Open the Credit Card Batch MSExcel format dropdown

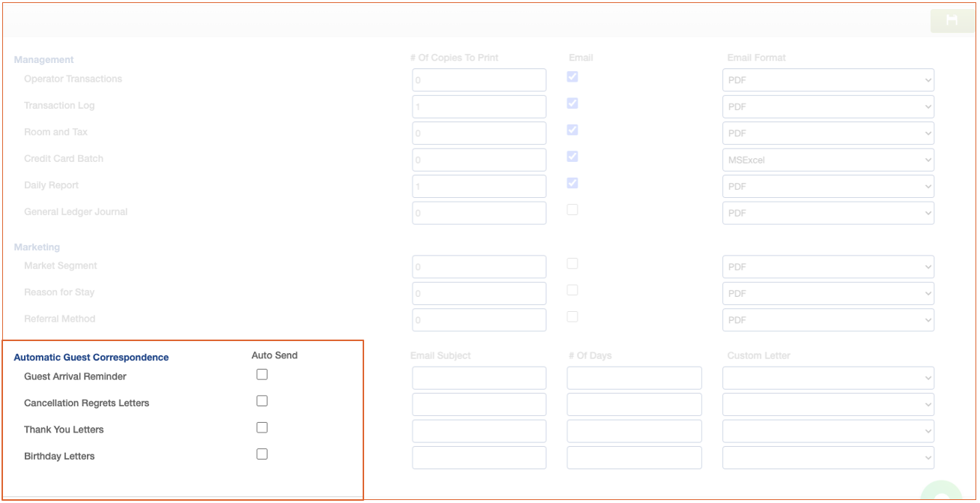828,160
